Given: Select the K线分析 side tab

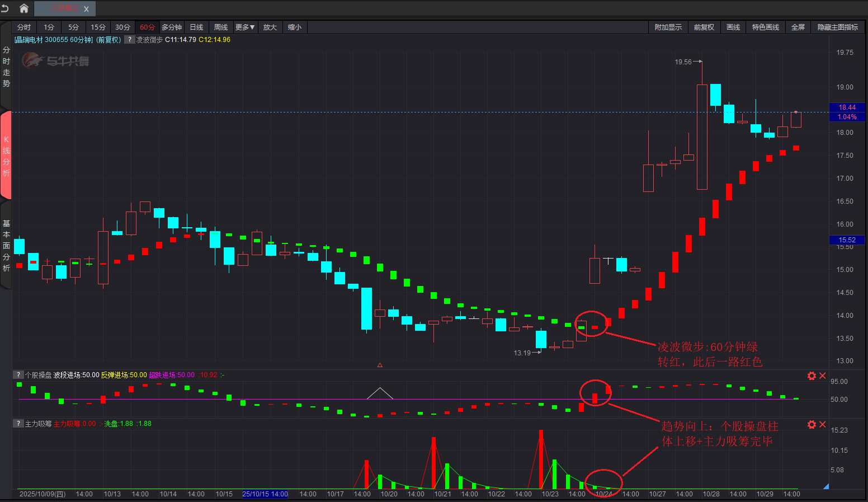Looking at the screenshot, I should tap(6, 156).
